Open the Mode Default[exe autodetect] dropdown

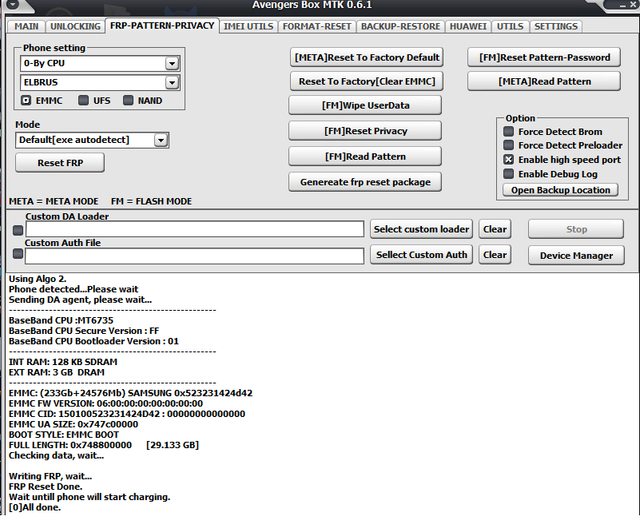coord(161,140)
